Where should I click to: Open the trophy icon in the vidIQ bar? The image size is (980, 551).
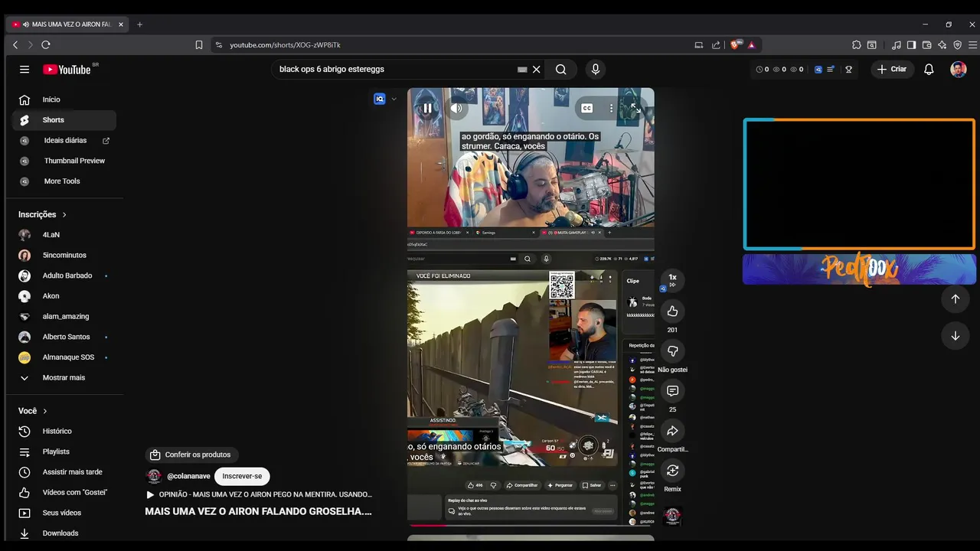[848, 69]
